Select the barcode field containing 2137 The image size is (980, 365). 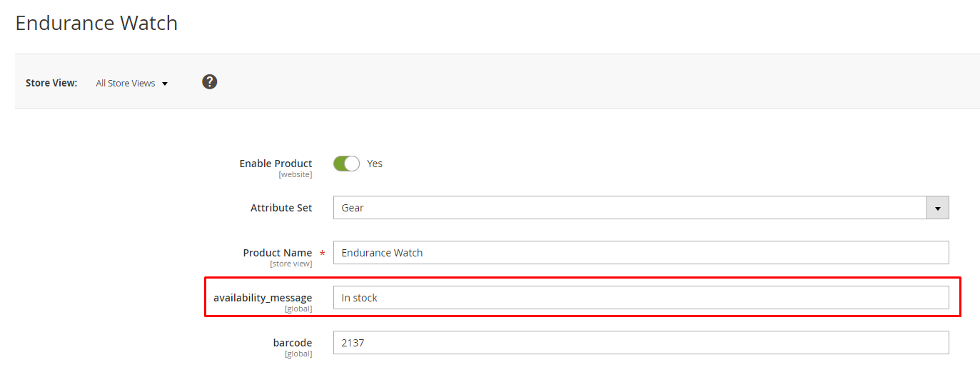pyautogui.click(x=641, y=343)
